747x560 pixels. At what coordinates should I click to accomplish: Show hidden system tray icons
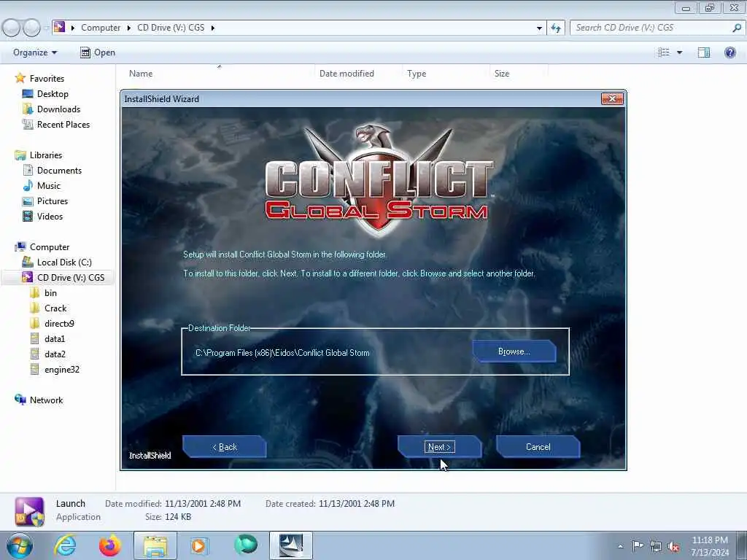point(620,546)
